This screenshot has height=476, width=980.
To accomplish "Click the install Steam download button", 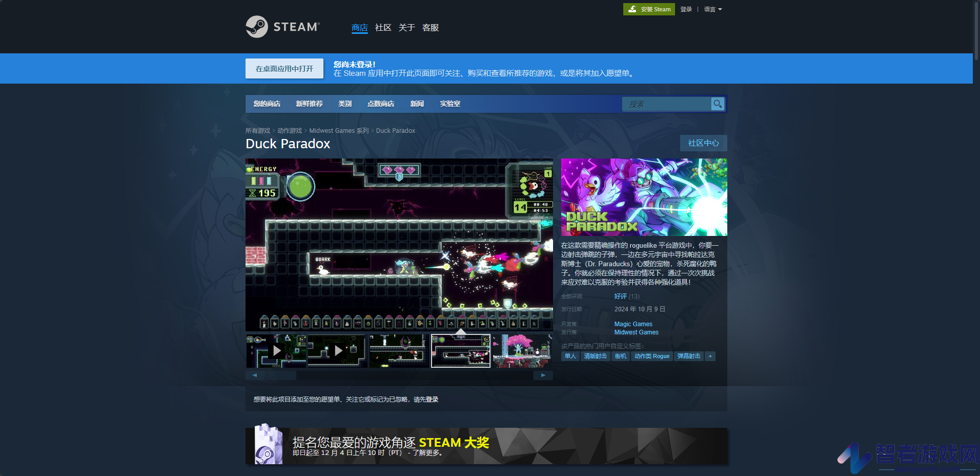I will 649,9.
